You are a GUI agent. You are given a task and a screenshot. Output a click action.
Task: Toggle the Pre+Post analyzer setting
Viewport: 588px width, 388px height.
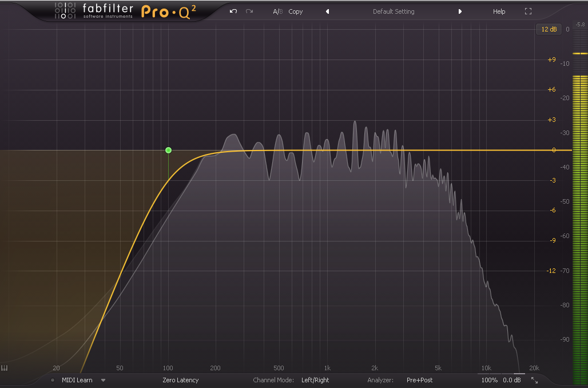pyautogui.click(x=419, y=380)
